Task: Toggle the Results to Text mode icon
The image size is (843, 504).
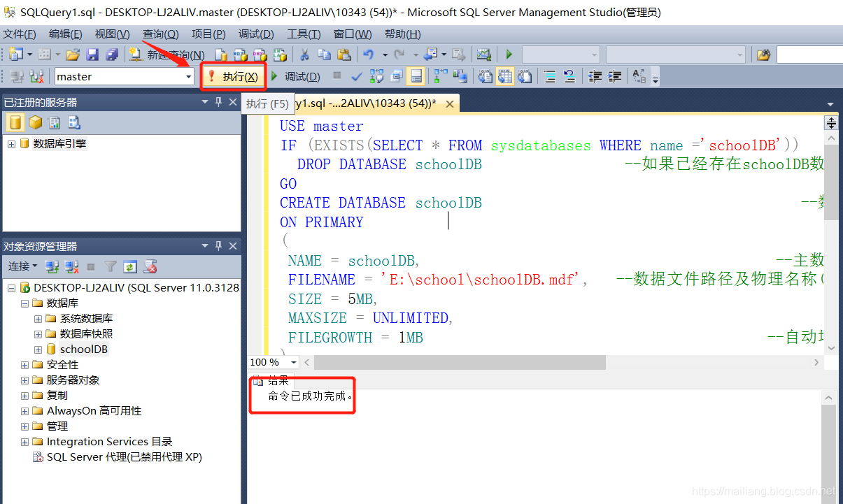Action: [486, 77]
